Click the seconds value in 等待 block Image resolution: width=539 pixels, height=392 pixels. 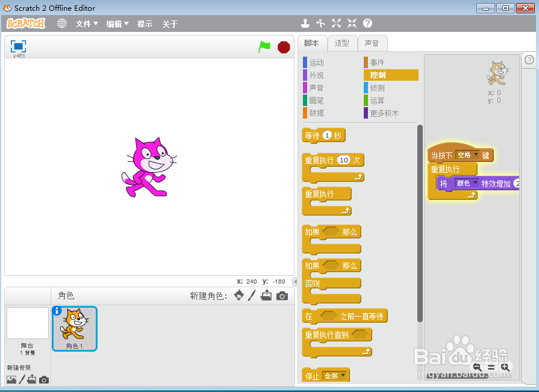[327, 135]
